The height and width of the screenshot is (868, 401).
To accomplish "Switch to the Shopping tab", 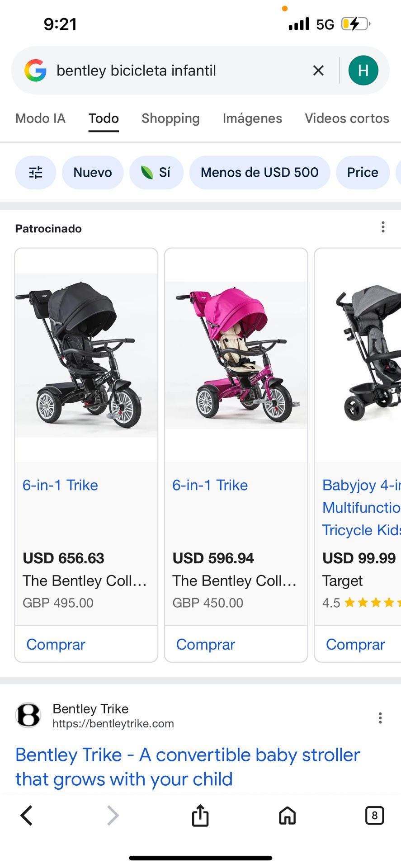I will [x=170, y=118].
